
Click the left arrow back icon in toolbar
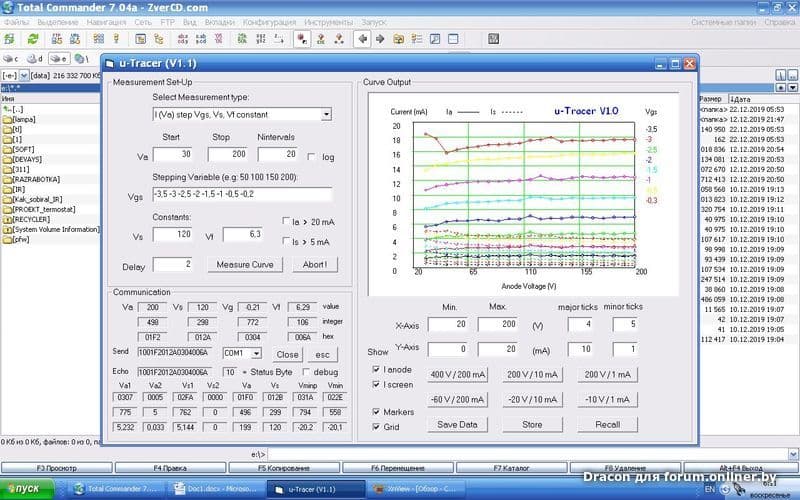click(x=363, y=39)
